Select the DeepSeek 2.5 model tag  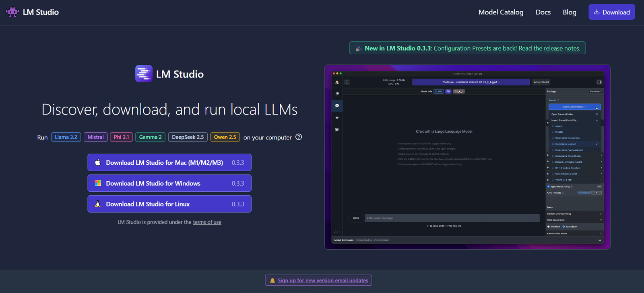[x=188, y=137]
